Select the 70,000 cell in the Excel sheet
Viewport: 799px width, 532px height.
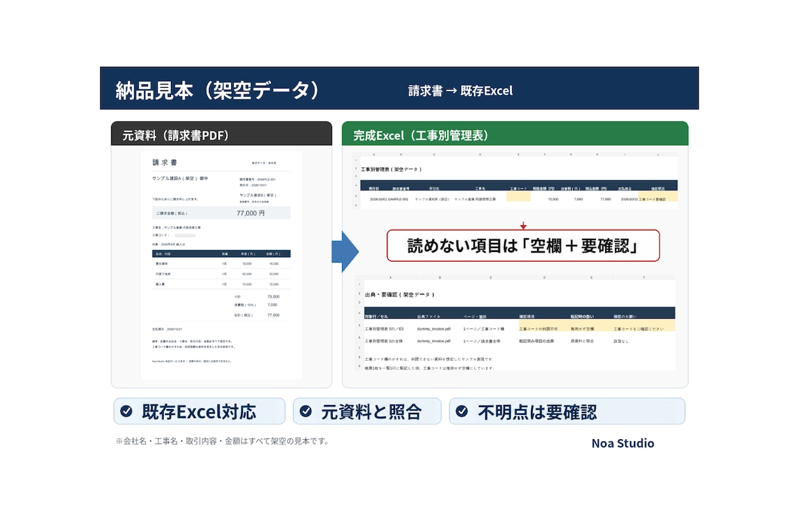(553, 199)
